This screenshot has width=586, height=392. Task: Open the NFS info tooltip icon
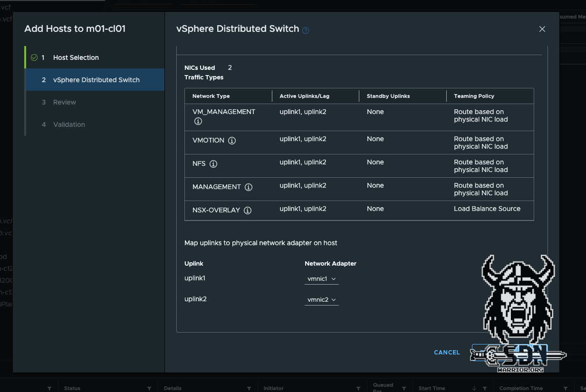point(213,164)
